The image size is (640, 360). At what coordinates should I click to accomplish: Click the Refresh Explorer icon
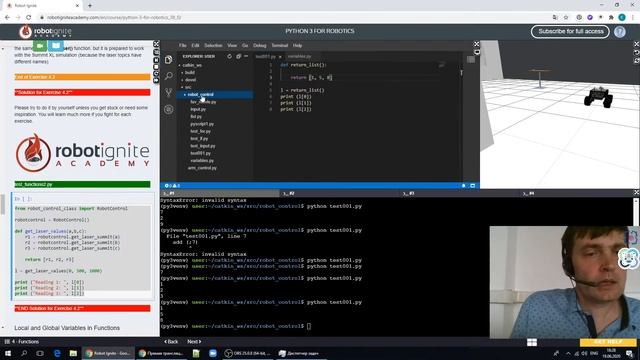[229, 56]
